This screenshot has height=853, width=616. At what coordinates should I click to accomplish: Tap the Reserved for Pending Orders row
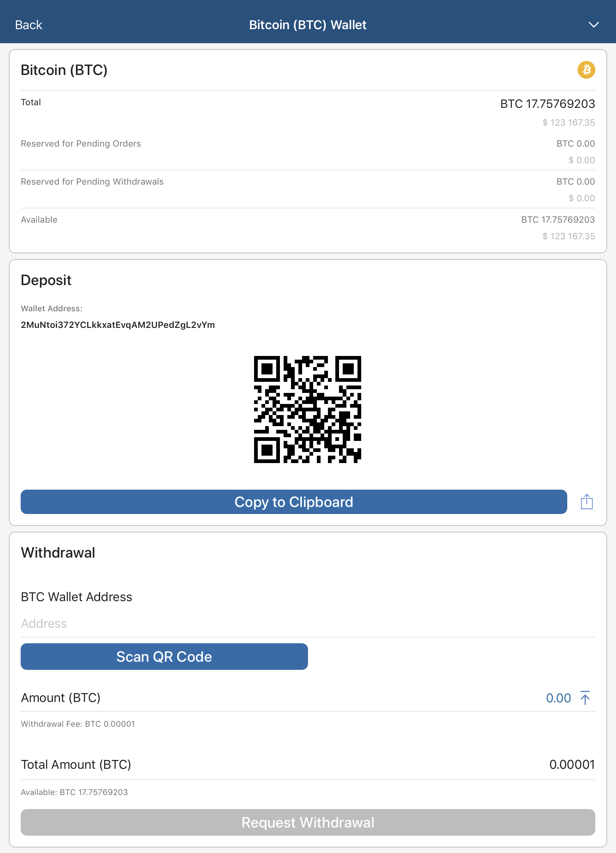(x=308, y=151)
